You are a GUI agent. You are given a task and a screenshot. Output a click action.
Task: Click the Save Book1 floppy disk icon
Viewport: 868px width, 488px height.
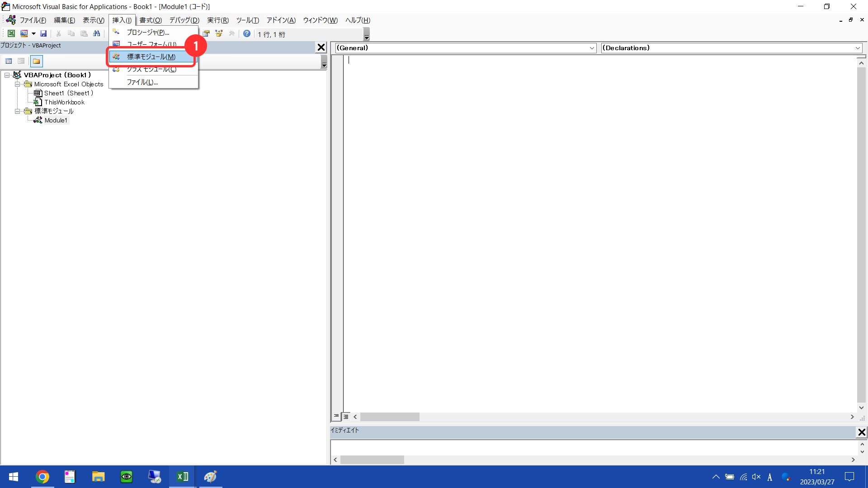pyautogui.click(x=43, y=33)
